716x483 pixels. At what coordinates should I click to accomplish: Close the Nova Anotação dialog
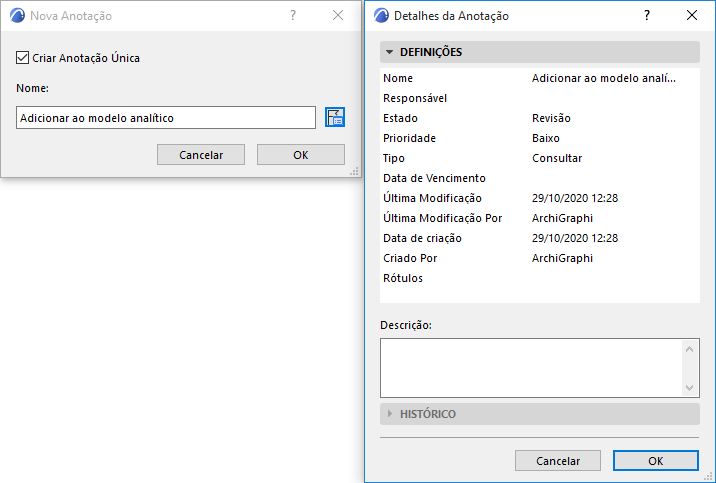337,16
